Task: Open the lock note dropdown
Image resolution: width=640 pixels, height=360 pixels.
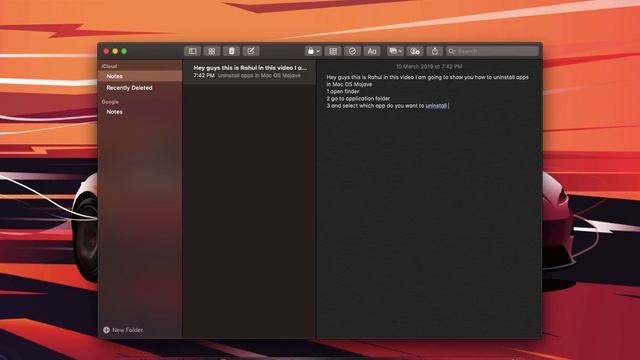Action: tap(313, 51)
